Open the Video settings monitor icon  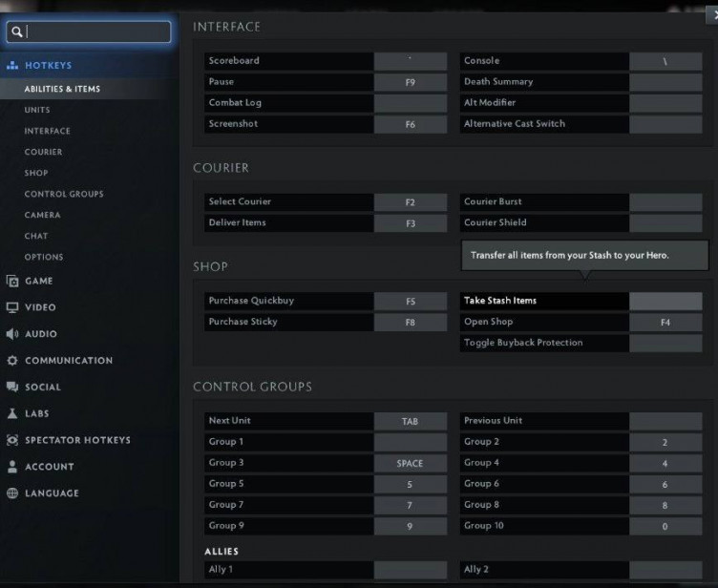pyautogui.click(x=12, y=307)
